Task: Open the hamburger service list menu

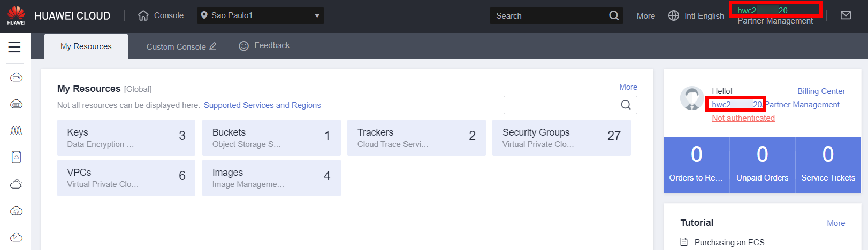Action: coord(14,47)
